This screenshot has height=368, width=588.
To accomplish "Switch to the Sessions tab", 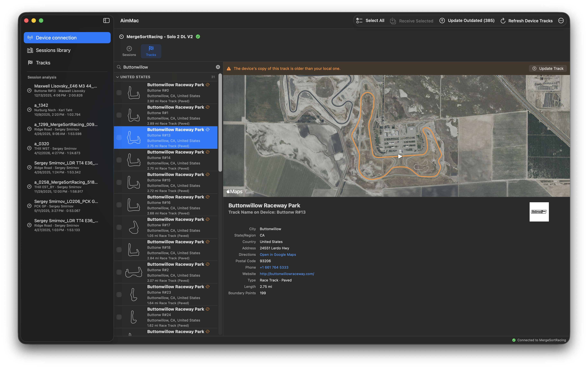I will point(129,51).
